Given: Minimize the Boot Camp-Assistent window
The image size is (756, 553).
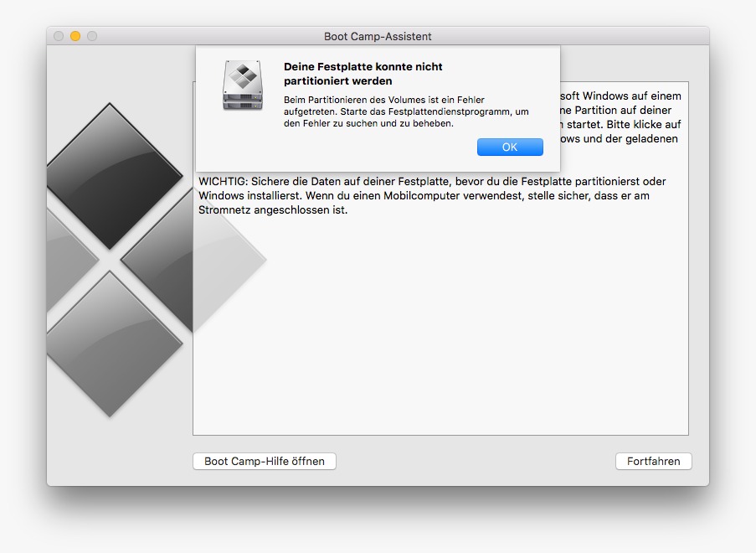Looking at the screenshot, I should click(75, 36).
